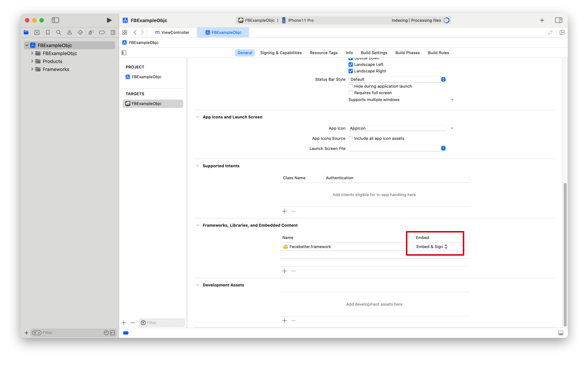Image resolution: width=588 pixels, height=365 pixels.
Task: Open Supports multiple windows arrow link
Action: click(x=452, y=99)
